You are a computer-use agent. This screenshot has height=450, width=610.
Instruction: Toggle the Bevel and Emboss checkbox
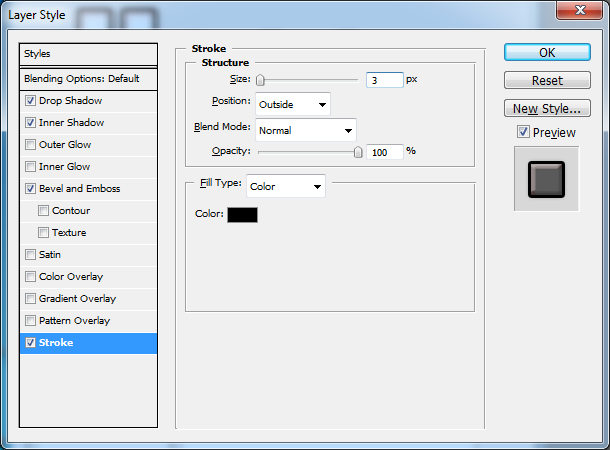(x=30, y=189)
